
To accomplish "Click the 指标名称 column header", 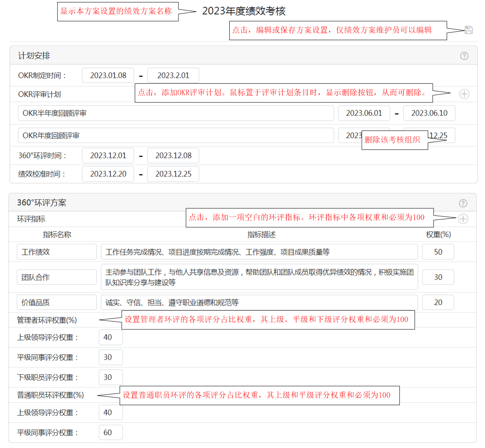I will tap(57, 235).
